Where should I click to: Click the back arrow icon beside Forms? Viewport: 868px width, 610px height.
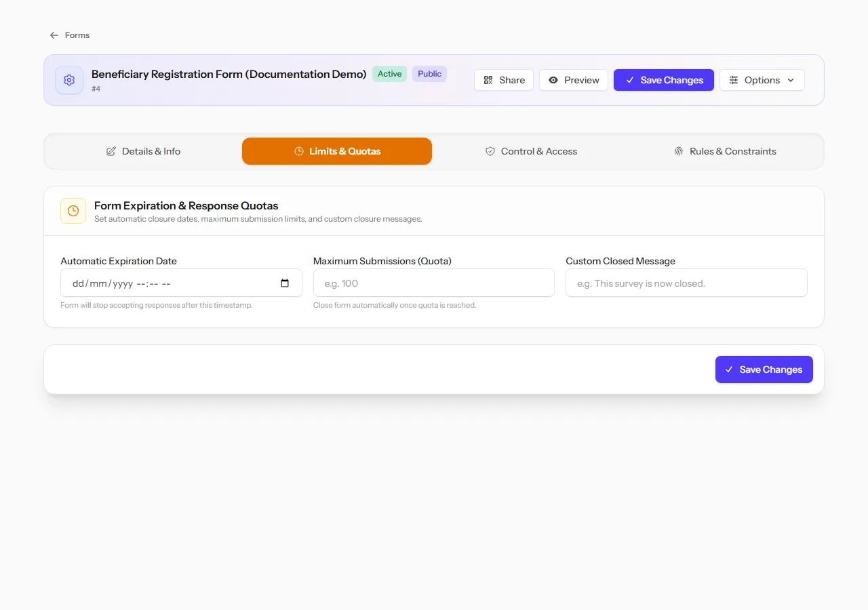point(54,35)
